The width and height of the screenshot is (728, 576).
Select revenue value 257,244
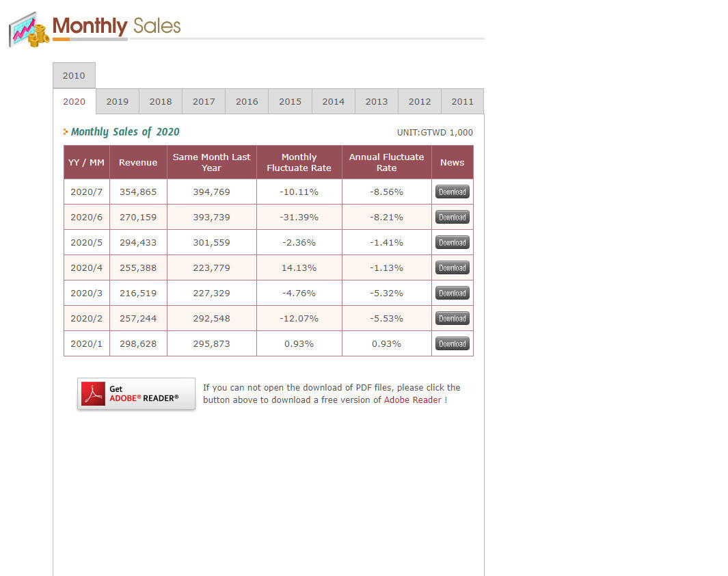[138, 318]
